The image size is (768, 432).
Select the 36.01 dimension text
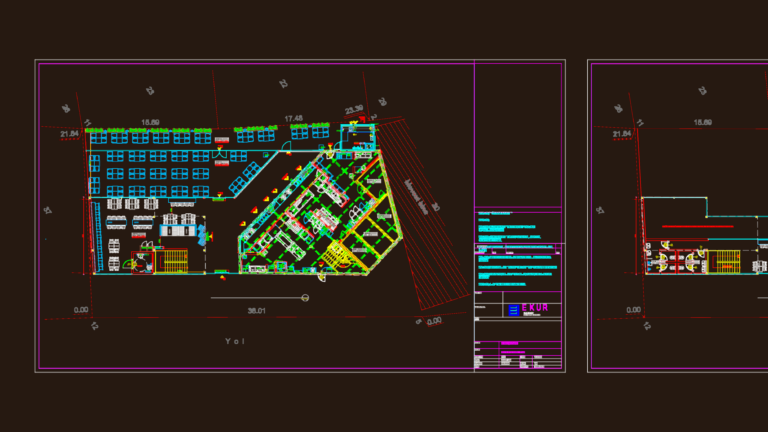tap(256, 311)
